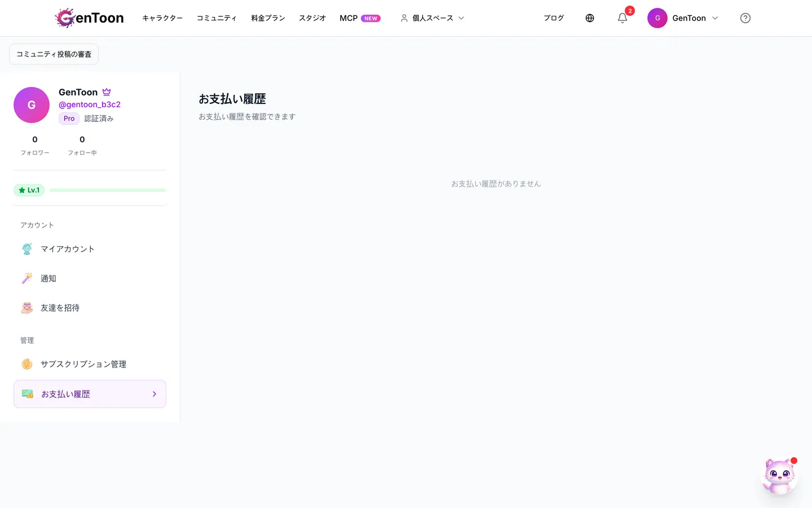The image size is (812, 508).
Task: Open the コミュニティ menu
Action: 217,18
